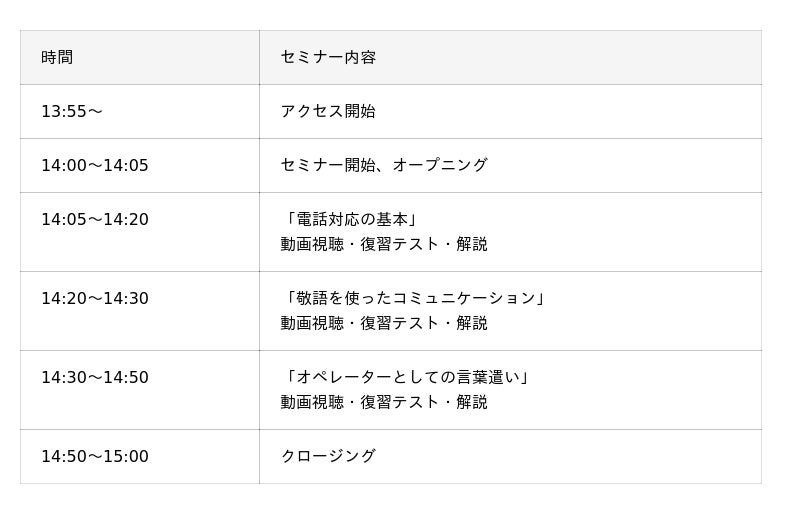Click 解説 in the 14:30～14:50 row
800x514 pixels.
click(x=472, y=402)
